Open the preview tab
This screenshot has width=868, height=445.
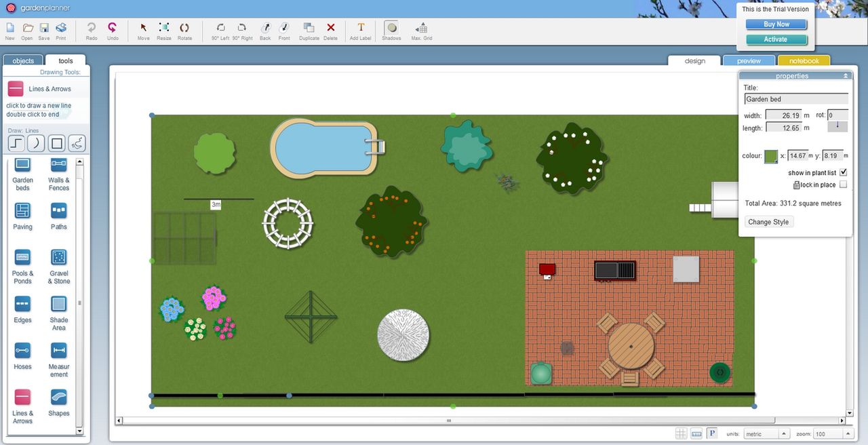[x=749, y=61]
